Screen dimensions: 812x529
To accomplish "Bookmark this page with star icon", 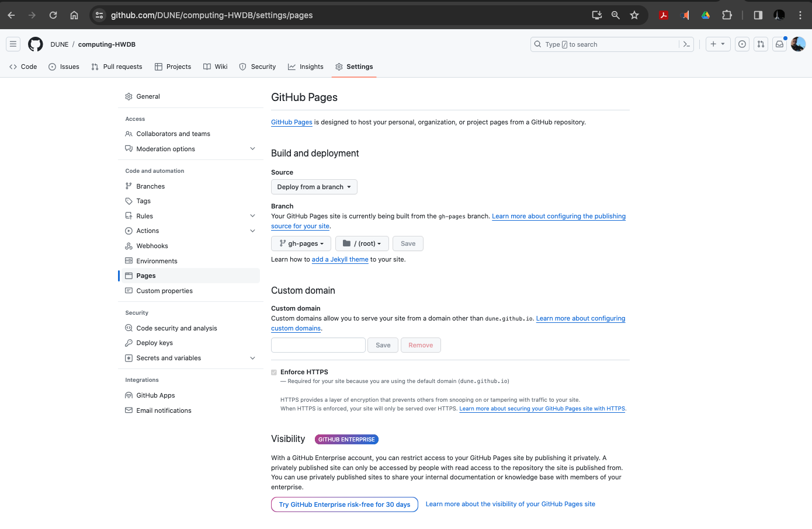I will [x=634, y=15].
